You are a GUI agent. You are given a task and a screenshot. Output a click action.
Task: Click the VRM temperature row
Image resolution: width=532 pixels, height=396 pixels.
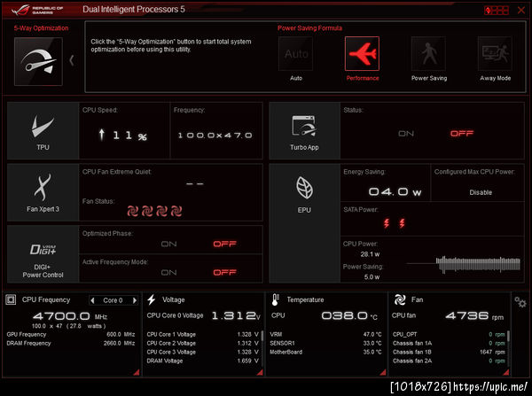(325, 334)
